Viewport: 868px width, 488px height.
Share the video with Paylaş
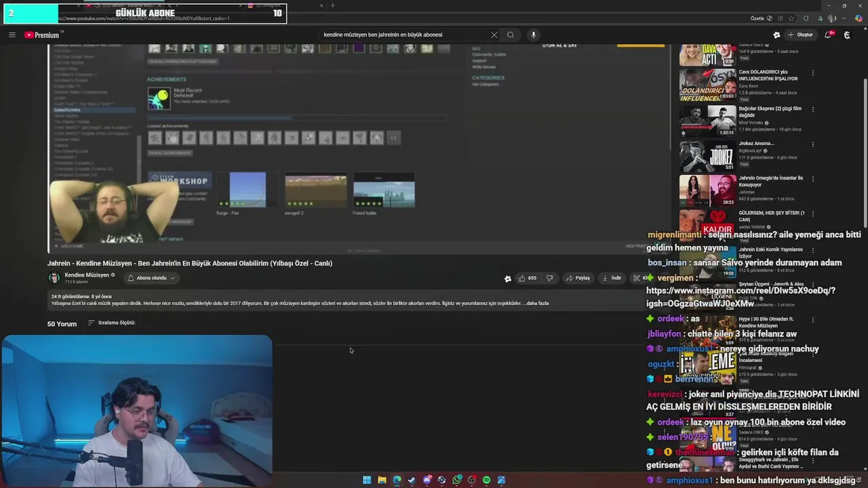tap(578, 278)
